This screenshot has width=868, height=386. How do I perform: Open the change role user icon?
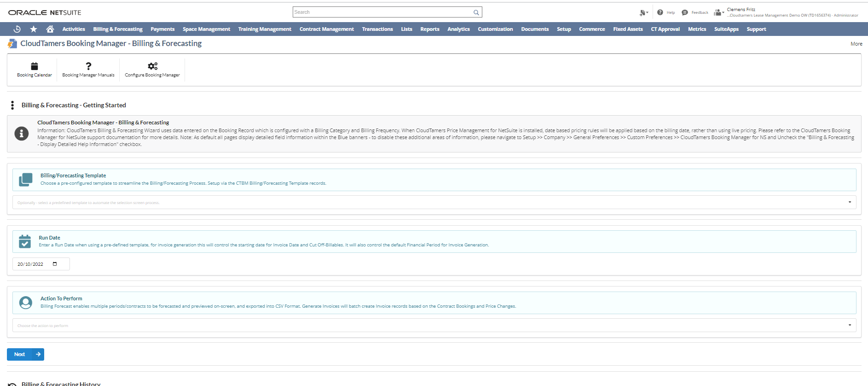click(x=718, y=12)
